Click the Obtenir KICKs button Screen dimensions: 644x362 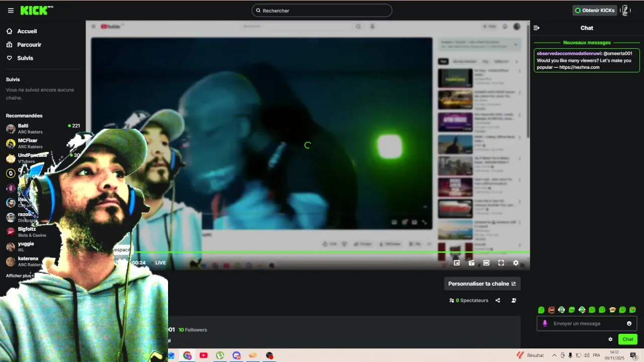(595, 10)
